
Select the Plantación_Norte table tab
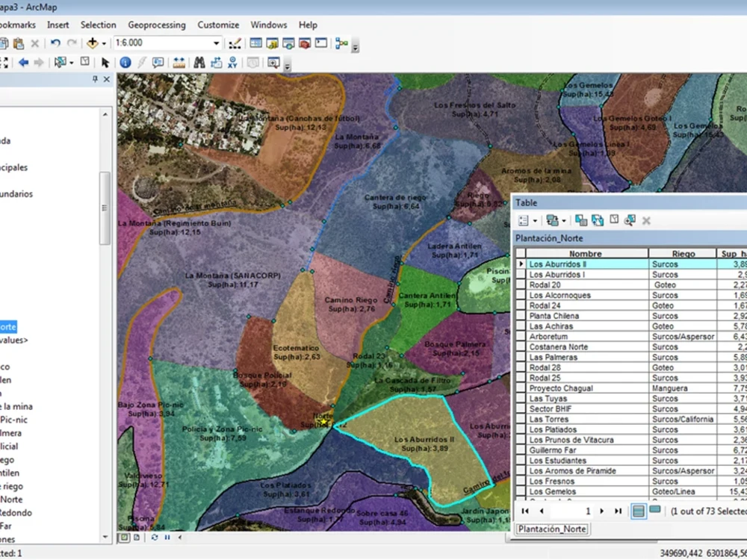[552, 529]
